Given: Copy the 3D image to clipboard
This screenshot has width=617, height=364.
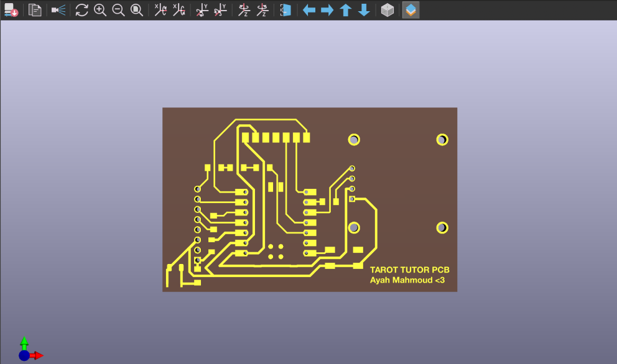Looking at the screenshot, I should click(35, 10).
